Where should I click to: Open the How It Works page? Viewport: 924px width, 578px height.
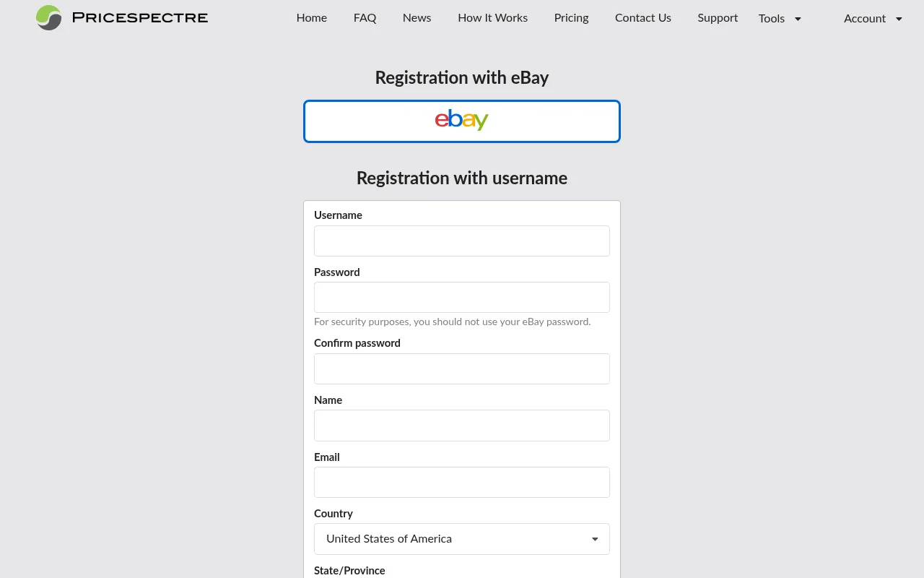(492, 18)
